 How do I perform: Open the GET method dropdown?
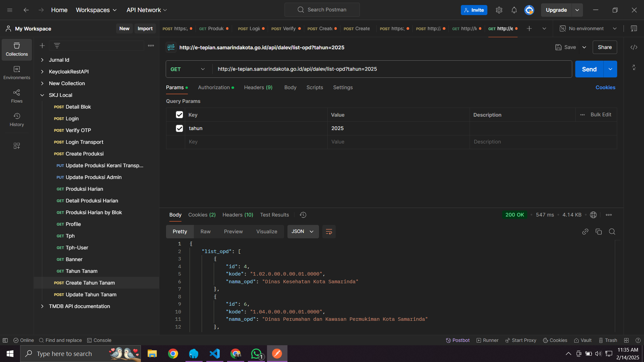(x=188, y=69)
